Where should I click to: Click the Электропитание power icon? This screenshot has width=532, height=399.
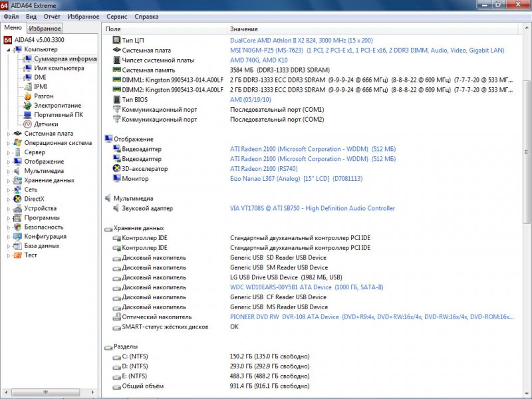[27, 105]
